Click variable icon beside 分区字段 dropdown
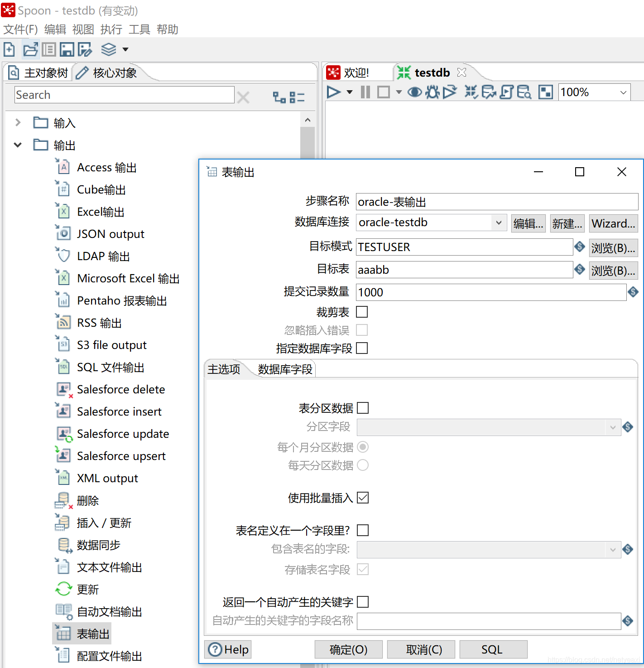 [628, 427]
